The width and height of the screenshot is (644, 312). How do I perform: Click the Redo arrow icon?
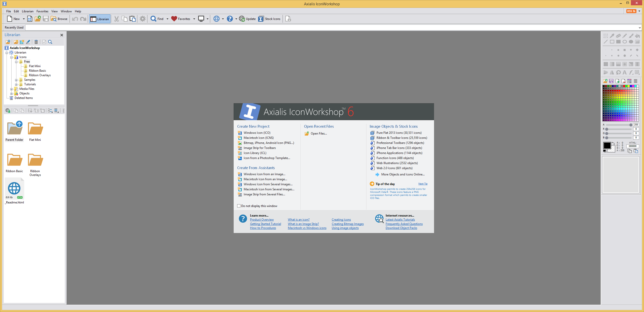83,19
